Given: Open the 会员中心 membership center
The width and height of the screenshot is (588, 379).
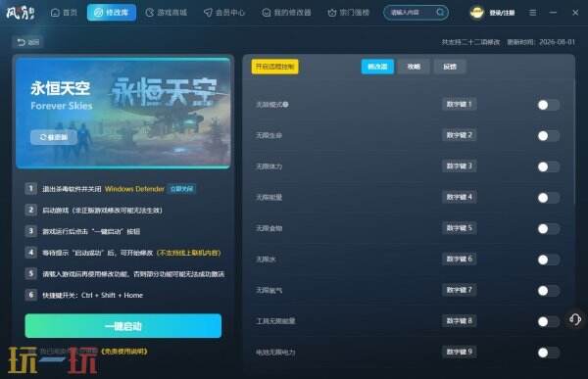Looking at the screenshot, I should point(224,13).
